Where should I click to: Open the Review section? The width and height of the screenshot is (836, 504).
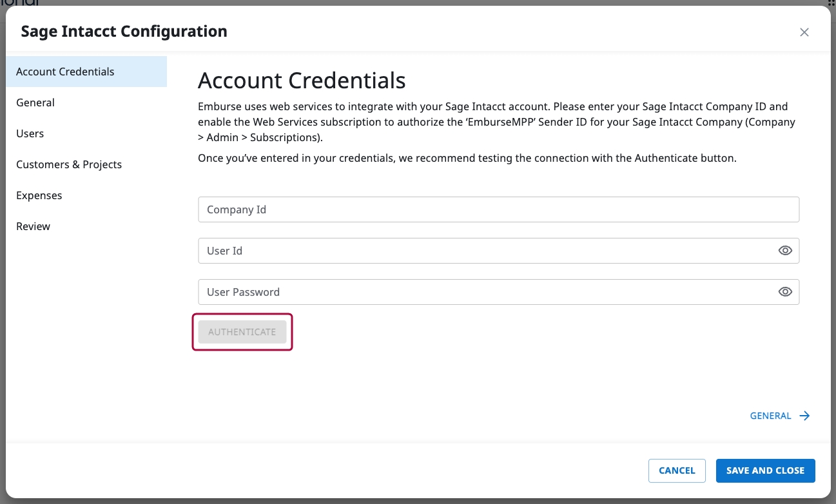click(x=86, y=226)
